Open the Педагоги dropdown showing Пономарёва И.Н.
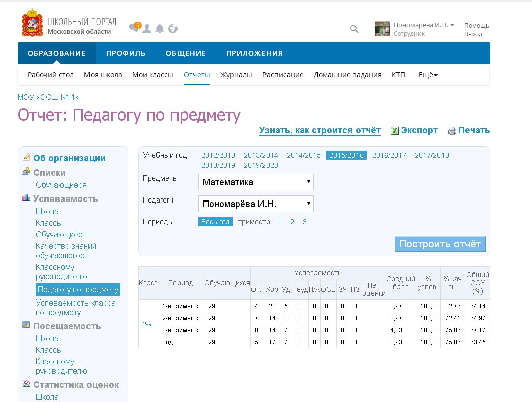Screen dimensions: 532x402 (256, 204)
